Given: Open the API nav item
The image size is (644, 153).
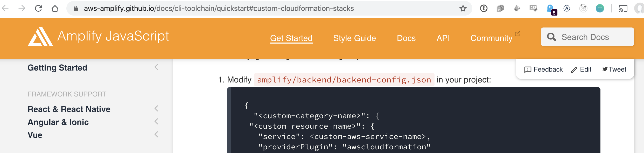Looking at the screenshot, I should pyautogui.click(x=443, y=38).
